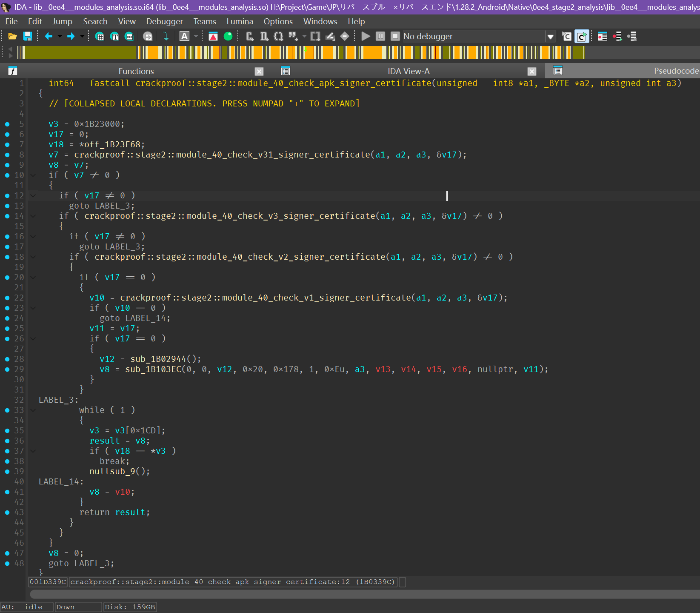Click the red triangle toolbar icon

point(213,37)
